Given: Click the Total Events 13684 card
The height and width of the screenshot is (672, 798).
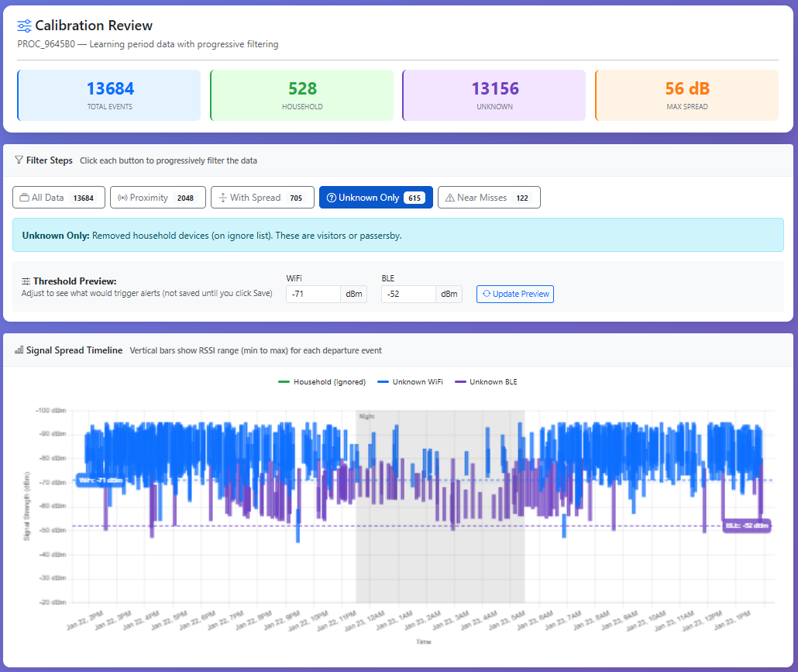Looking at the screenshot, I should coord(109,95).
